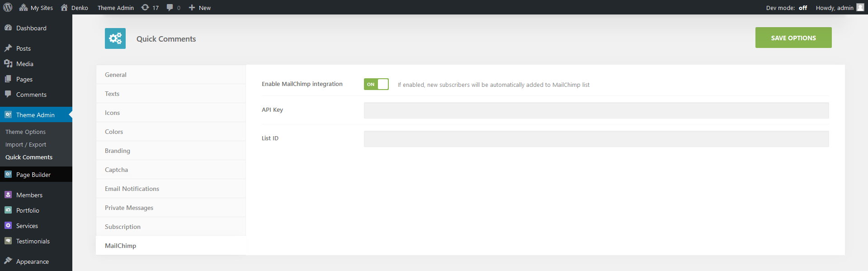Viewport: 868px width, 271px height.
Task: Open the Portfolio icon in sidebar
Action: 8,210
